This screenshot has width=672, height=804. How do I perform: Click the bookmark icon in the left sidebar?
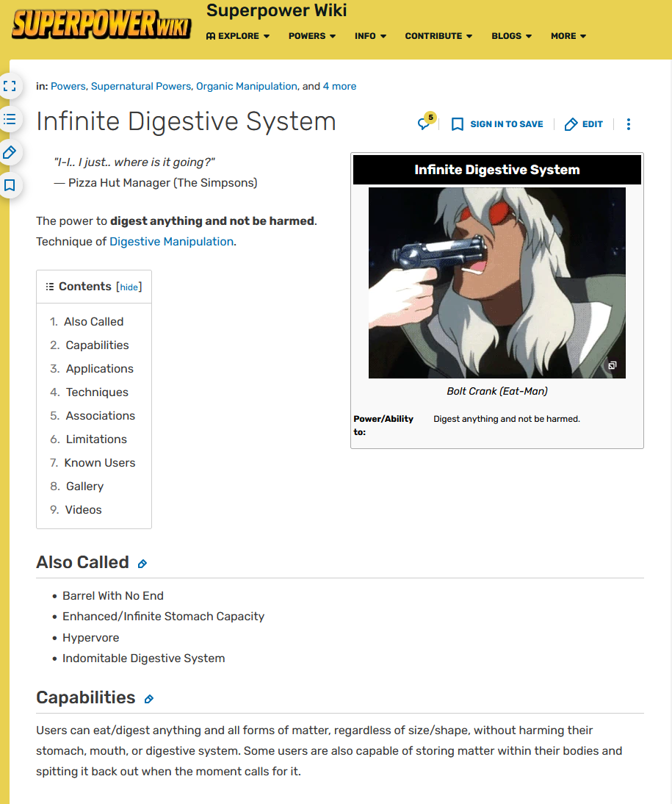pos(10,185)
